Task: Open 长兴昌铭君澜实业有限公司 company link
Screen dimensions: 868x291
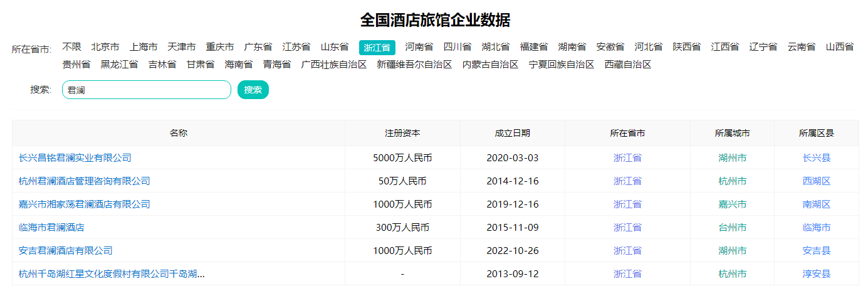Action: 75,157
